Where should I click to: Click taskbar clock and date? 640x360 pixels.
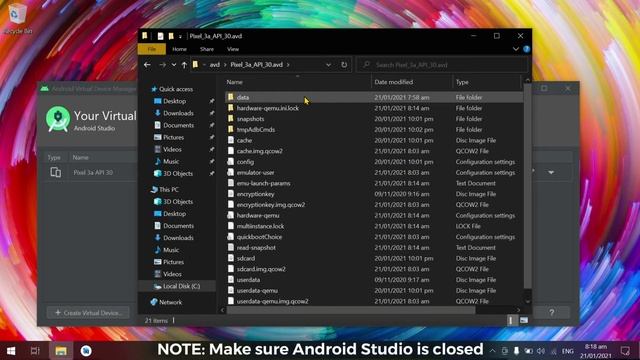coord(596,351)
